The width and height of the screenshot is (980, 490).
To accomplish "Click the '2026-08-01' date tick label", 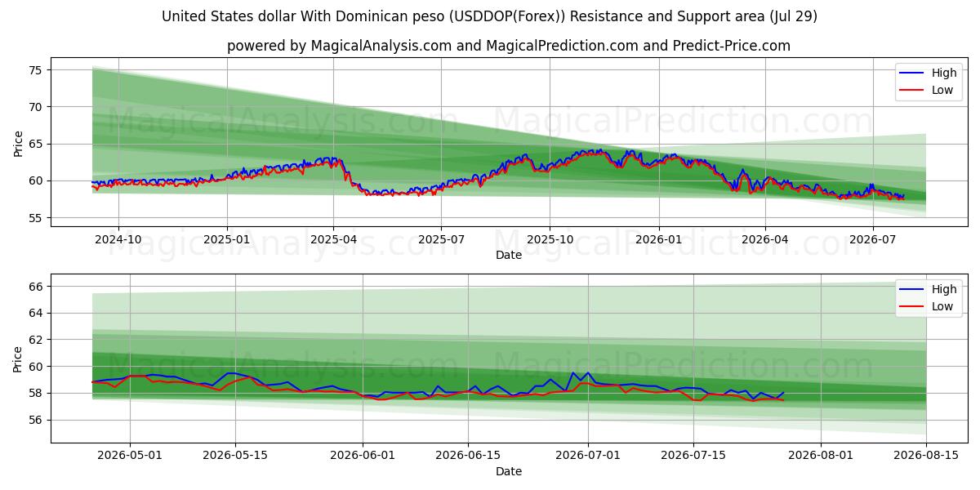I will point(821,457).
